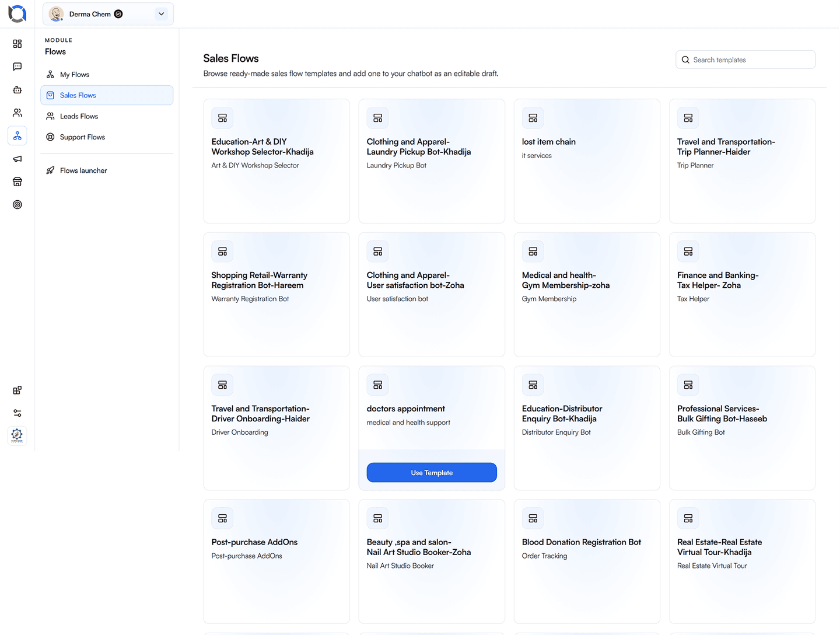
Task: Click the app logo in top-left corner
Action: point(17,13)
